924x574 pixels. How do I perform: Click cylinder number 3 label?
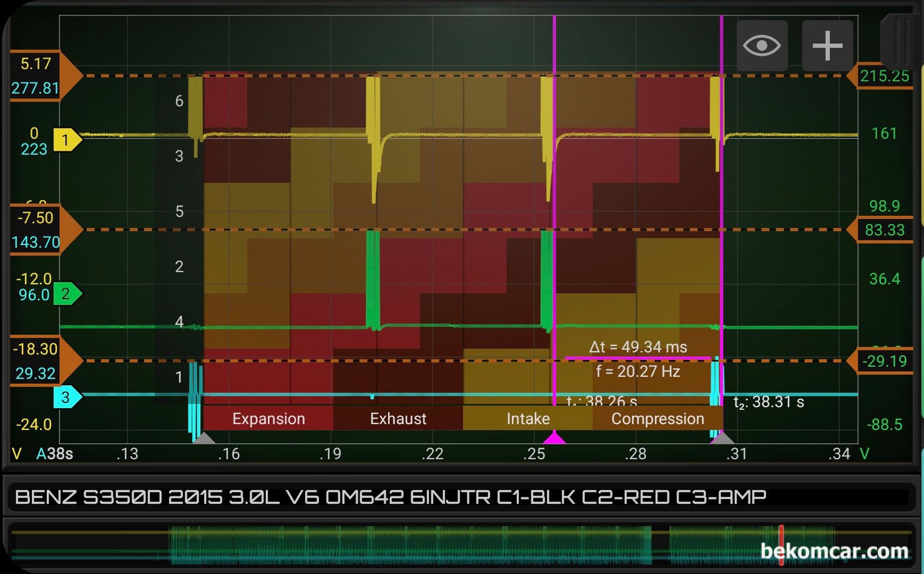click(x=179, y=156)
